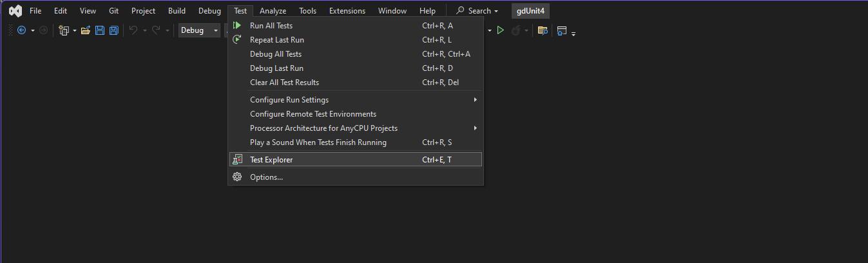Click the Open File folder icon
868x263 pixels.
(x=85, y=30)
